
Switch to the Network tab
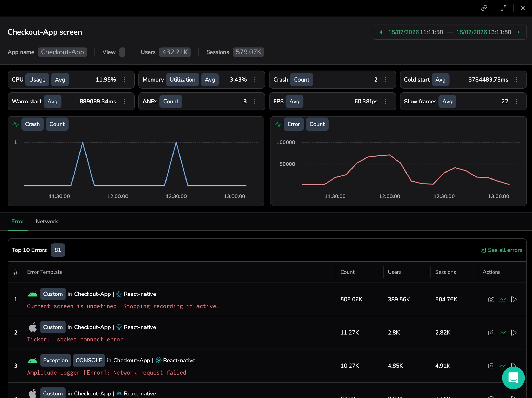[47, 222]
